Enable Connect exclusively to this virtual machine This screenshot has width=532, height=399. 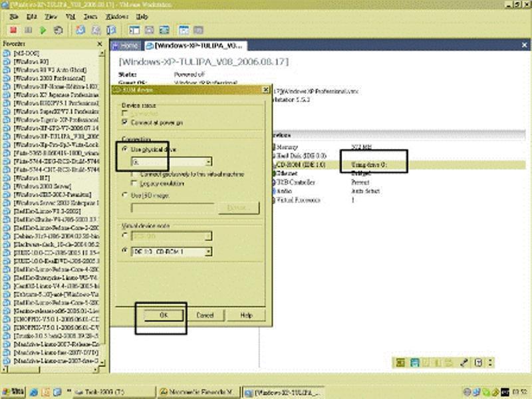coord(134,174)
